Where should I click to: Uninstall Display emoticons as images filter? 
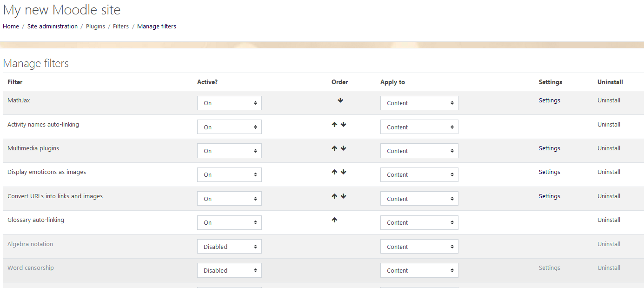609,172
